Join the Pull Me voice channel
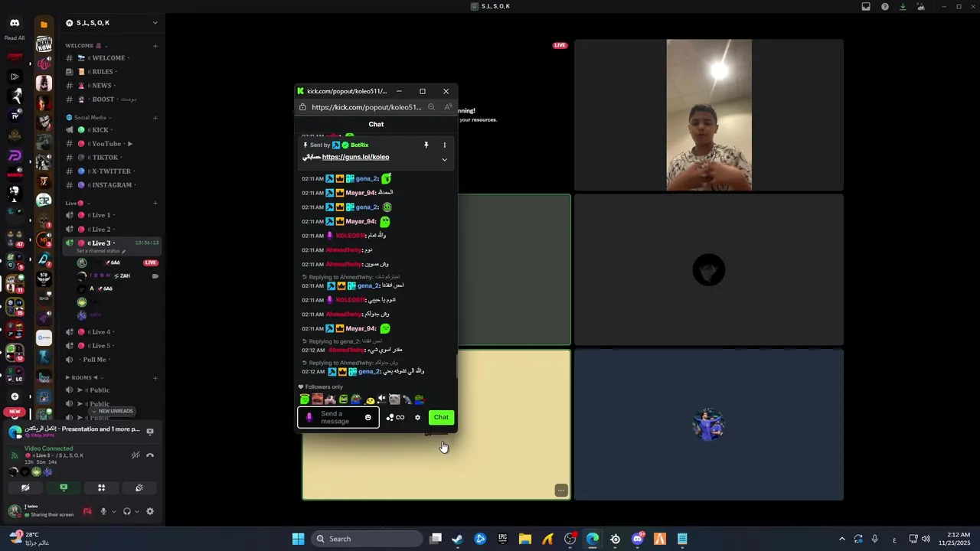 tap(112, 360)
